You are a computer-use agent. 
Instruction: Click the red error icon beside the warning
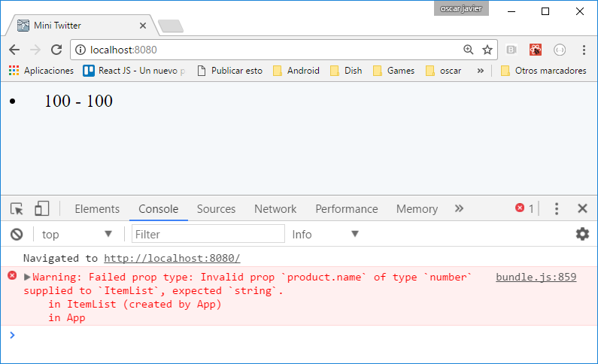(12, 275)
